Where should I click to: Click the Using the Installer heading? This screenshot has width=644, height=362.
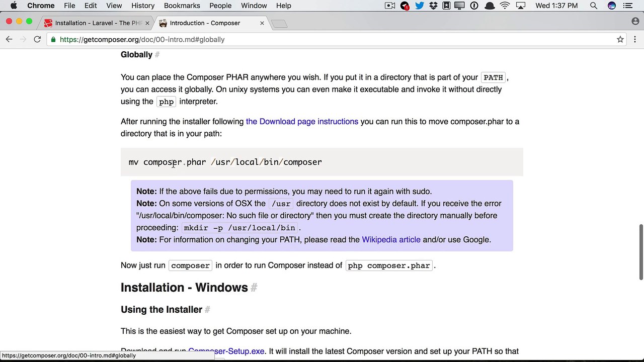coord(162,310)
